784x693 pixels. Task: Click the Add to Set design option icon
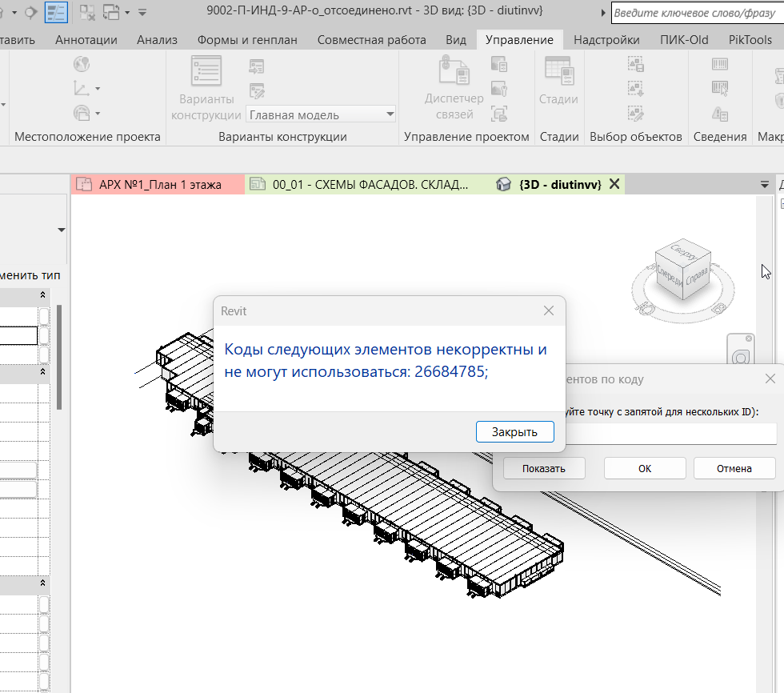(x=257, y=66)
